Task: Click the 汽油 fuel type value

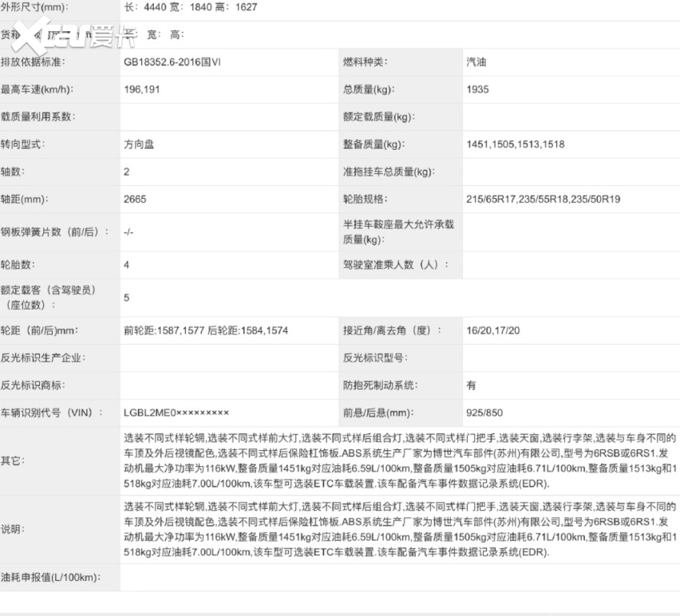Action: point(476,62)
